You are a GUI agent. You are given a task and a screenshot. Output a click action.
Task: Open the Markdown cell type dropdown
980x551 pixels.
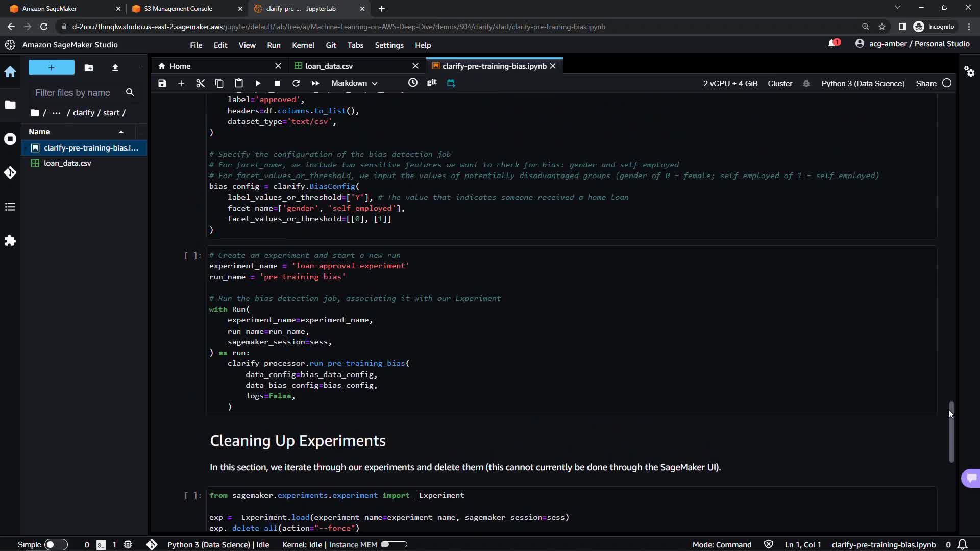click(x=354, y=83)
